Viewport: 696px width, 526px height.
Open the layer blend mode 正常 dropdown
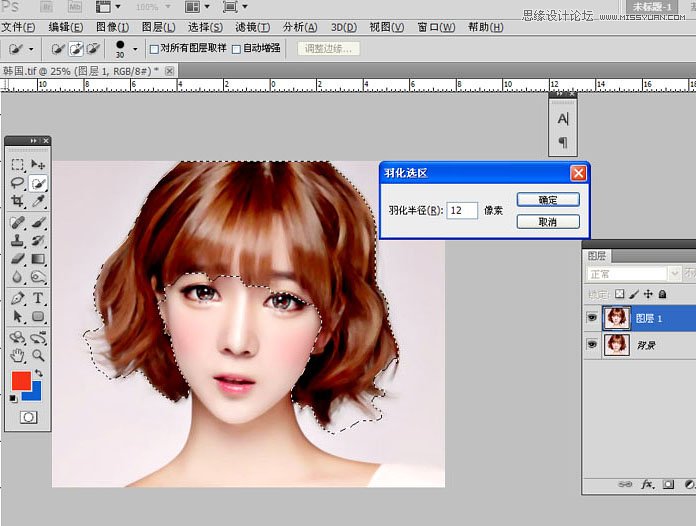click(x=632, y=273)
